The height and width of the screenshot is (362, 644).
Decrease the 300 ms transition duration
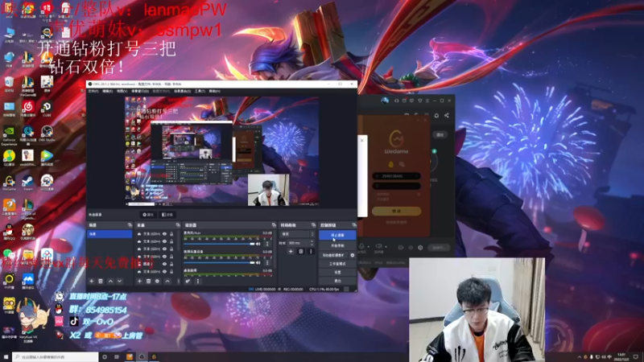click(x=312, y=245)
